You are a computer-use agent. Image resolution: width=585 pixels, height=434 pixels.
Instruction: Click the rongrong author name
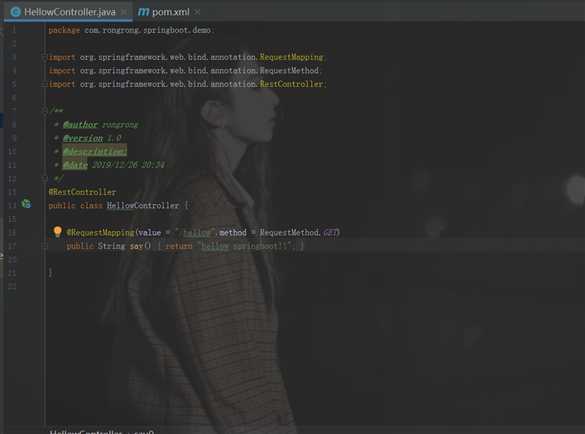(x=120, y=124)
